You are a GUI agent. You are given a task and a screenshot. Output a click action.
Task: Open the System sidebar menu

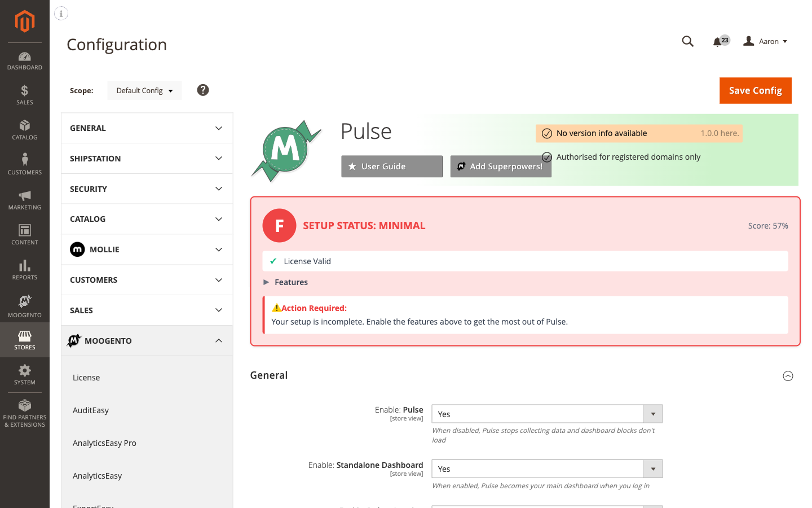click(25, 375)
